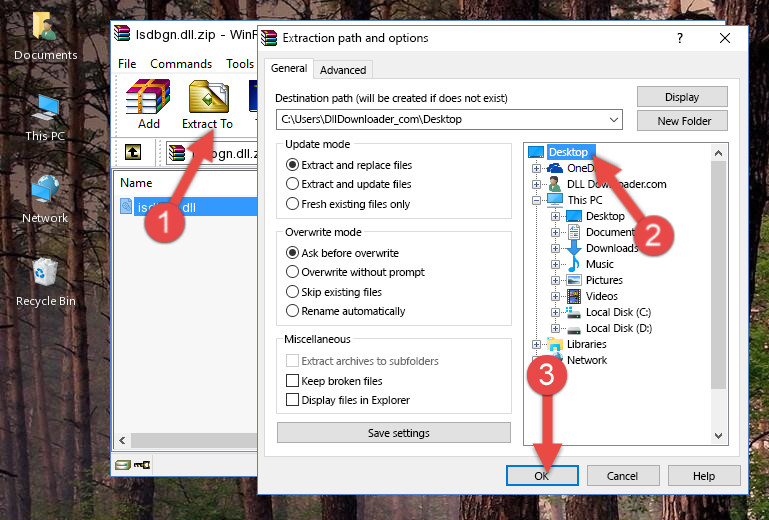Select the Videos film icon in tree
This screenshot has width=769, height=520.
click(574, 296)
